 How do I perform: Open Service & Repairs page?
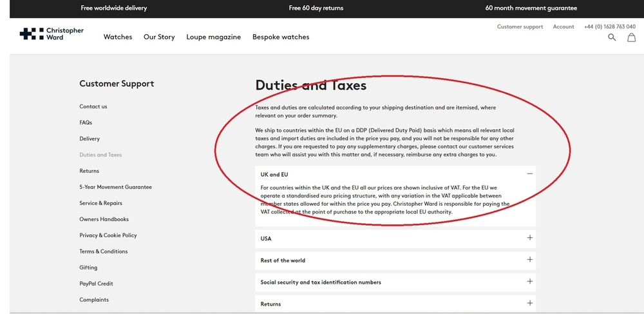coord(100,203)
